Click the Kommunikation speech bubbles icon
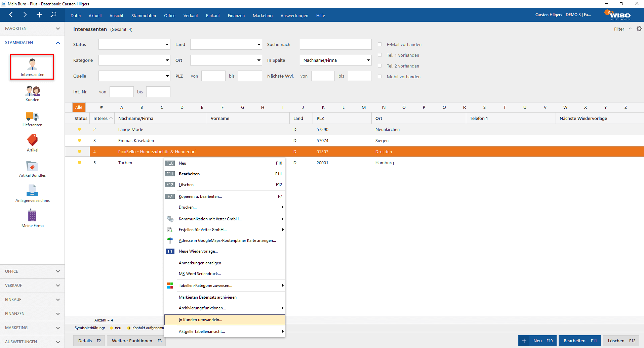 [x=170, y=219]
